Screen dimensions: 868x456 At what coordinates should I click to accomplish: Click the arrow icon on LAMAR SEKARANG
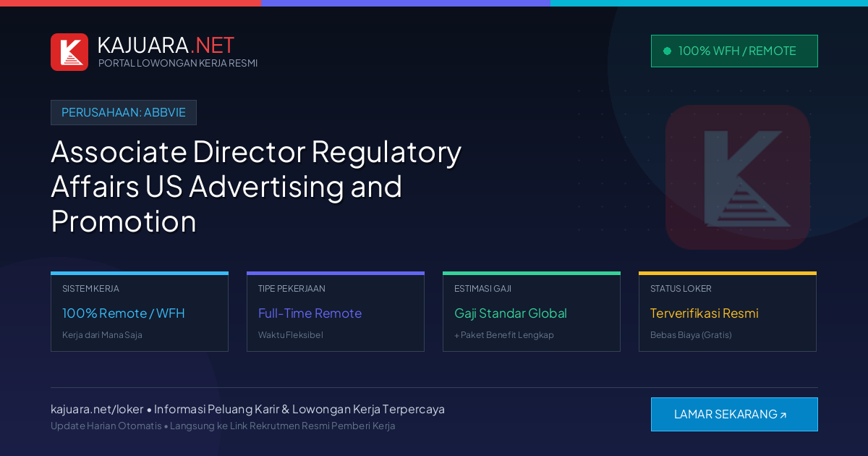(x=783, y=415)
